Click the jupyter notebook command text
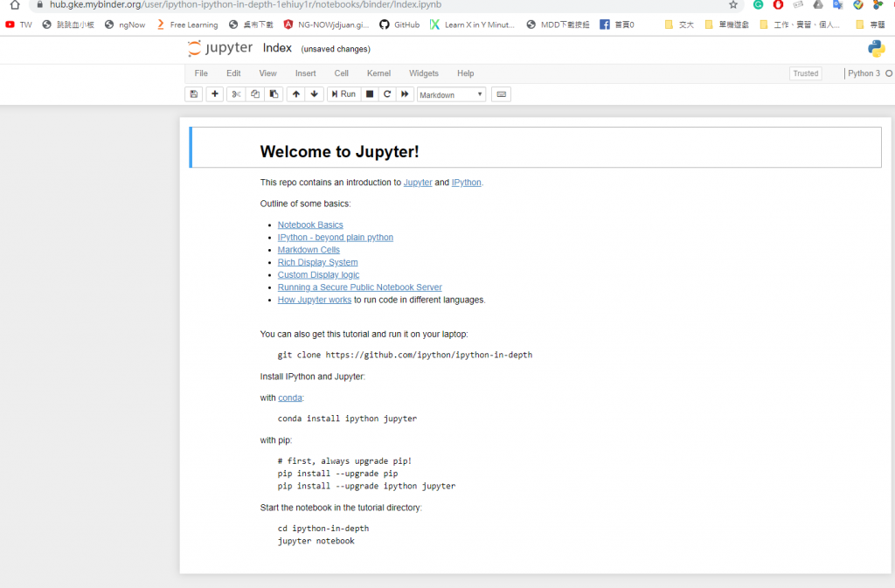This screenshot has height=588, width=895. [x=316, y=541]
